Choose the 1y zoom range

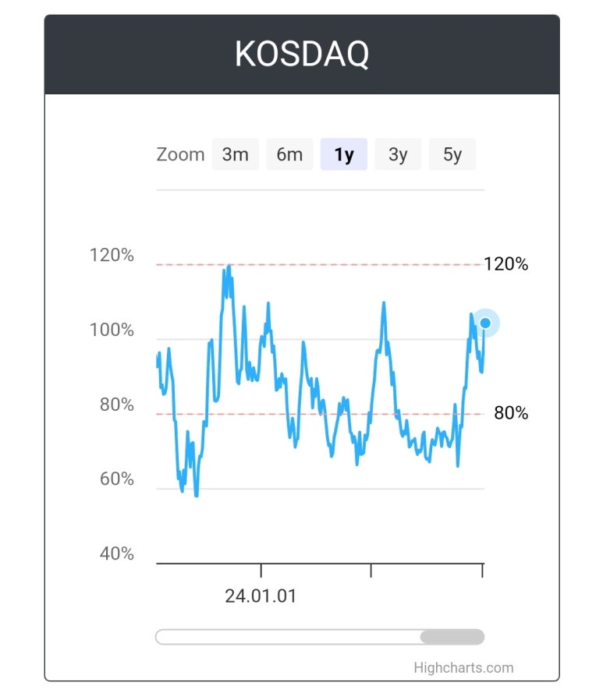tap(344, 154)
